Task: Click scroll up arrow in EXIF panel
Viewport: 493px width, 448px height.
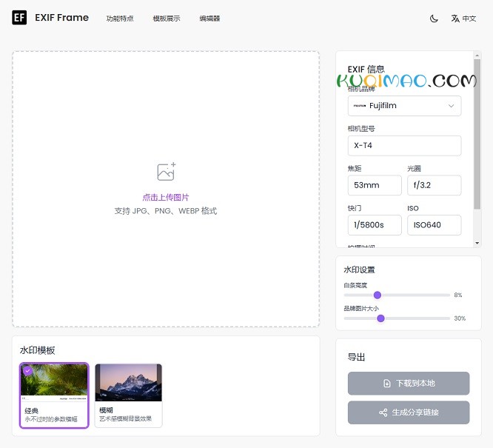Action: [x=477, y=56]
